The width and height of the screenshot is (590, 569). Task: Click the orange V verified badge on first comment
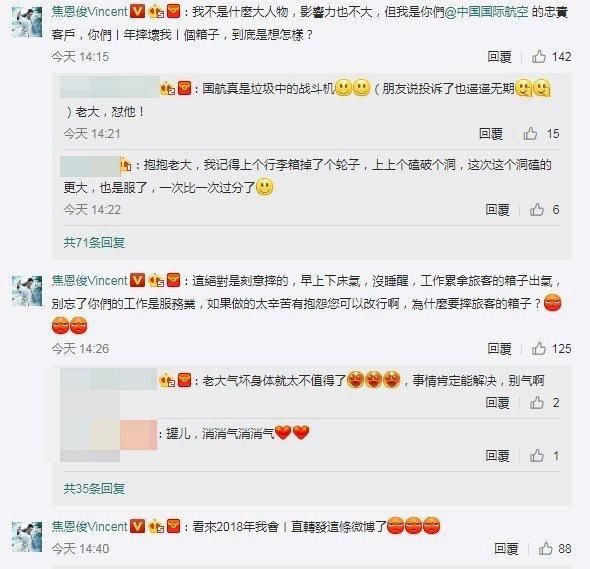137,12
